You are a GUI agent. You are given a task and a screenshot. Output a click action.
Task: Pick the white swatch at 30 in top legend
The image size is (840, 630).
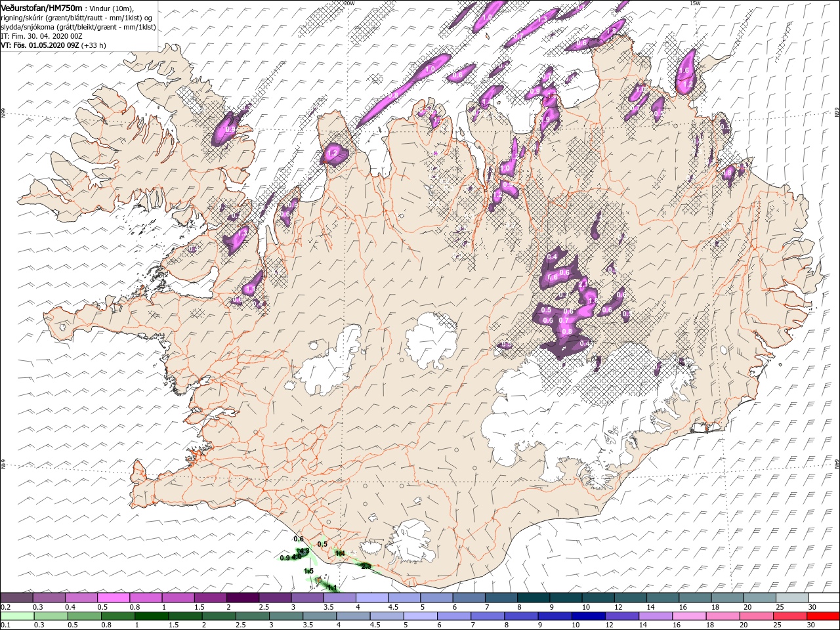tap(824, 598)
